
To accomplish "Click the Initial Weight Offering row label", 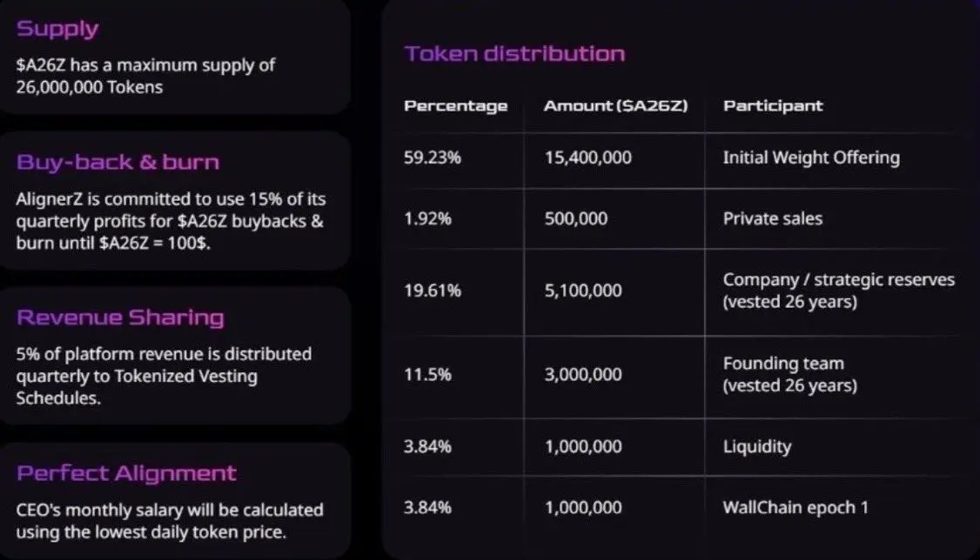I will pos(811,157).
